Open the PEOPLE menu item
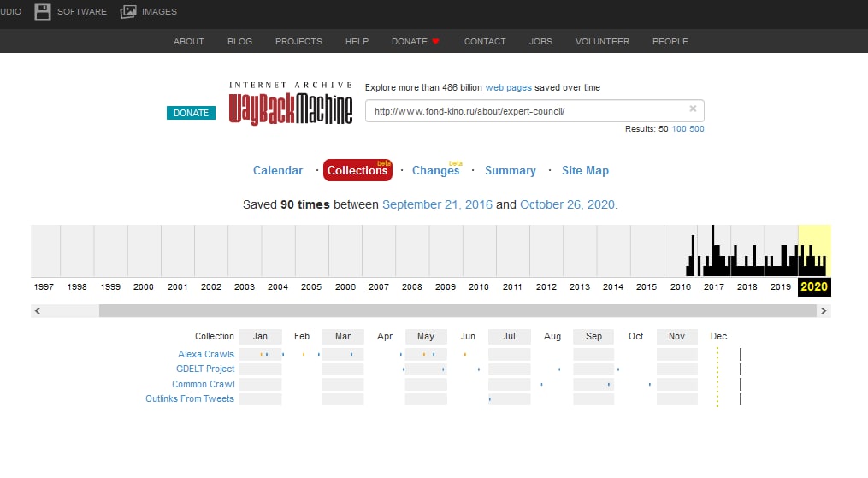Screen dimensions: 868x478 670,42
